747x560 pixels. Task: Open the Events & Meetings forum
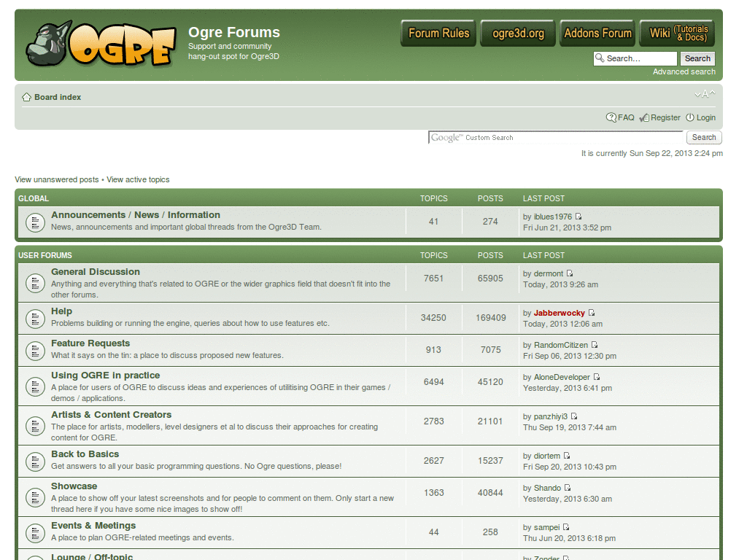point(93,526)
